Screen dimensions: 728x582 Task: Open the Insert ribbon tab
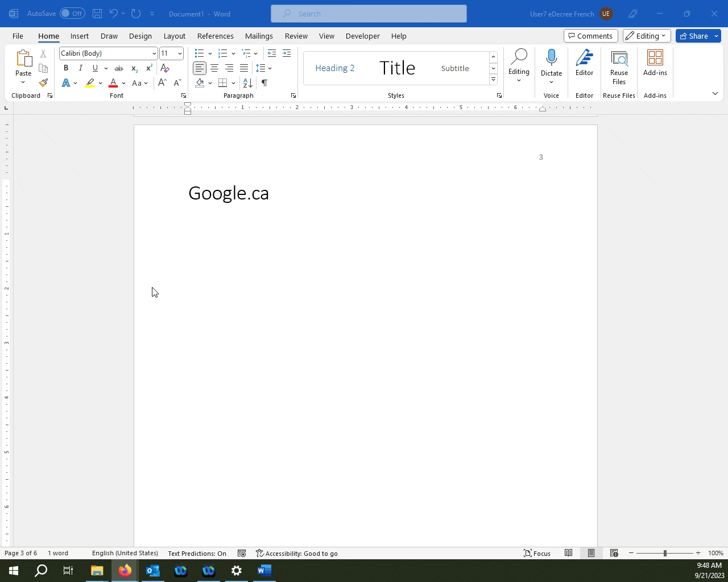coord(80,36)
